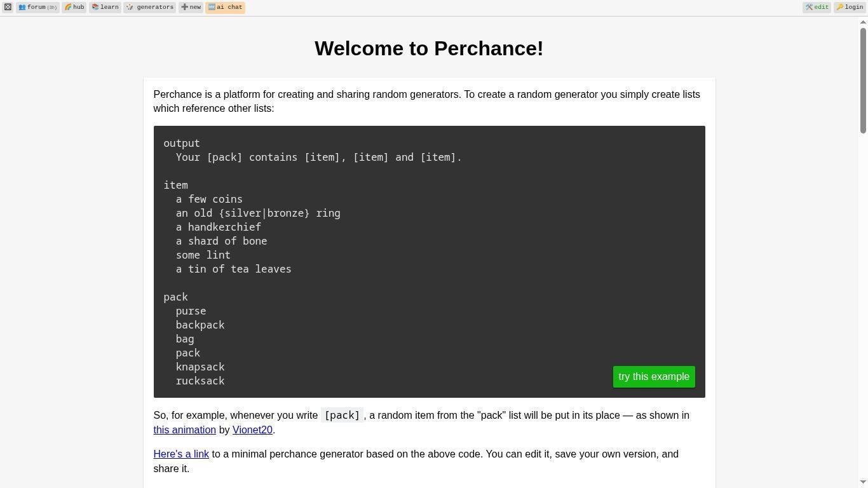The image size is (868, 488).
Task: Click the Perchance dice logo icon
Action: coord(8,7)
